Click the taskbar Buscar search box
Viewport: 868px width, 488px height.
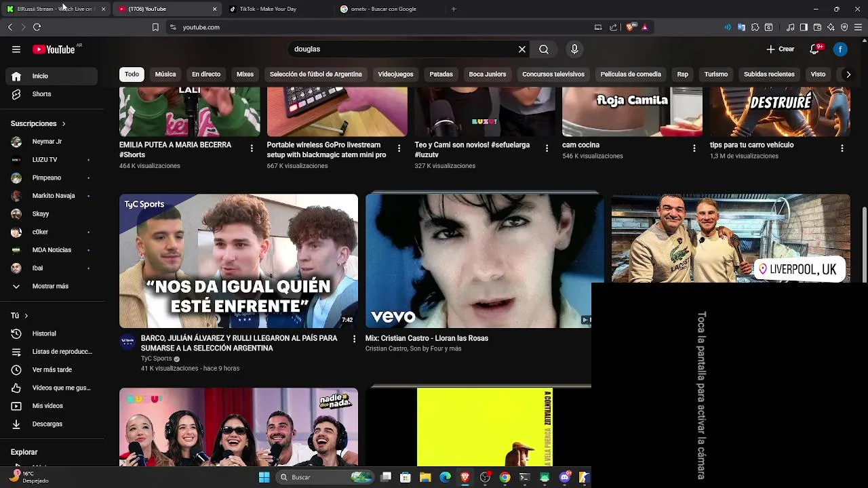pyautogui.click(x=324, y=477)
